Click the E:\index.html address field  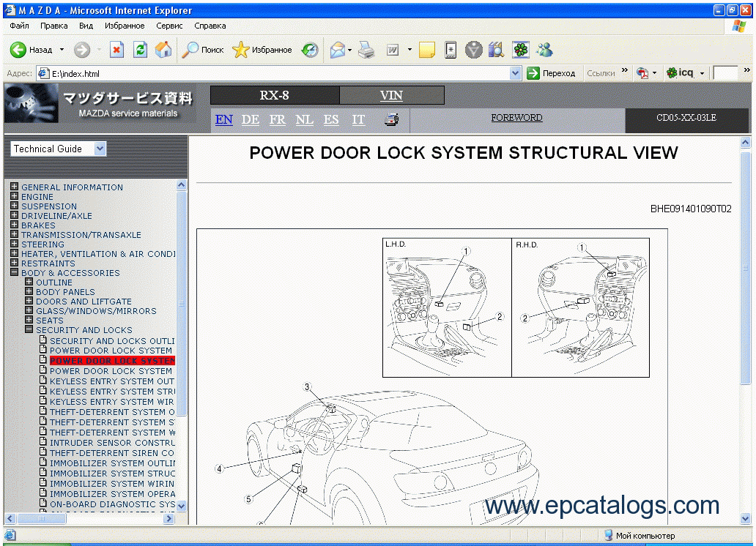(x=274, y=73)
